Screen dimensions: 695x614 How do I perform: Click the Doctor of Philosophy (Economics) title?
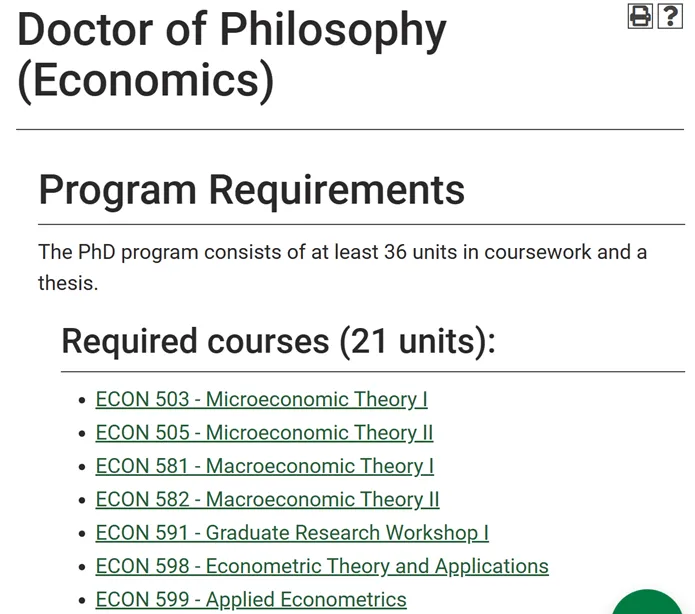coord(231,55)
